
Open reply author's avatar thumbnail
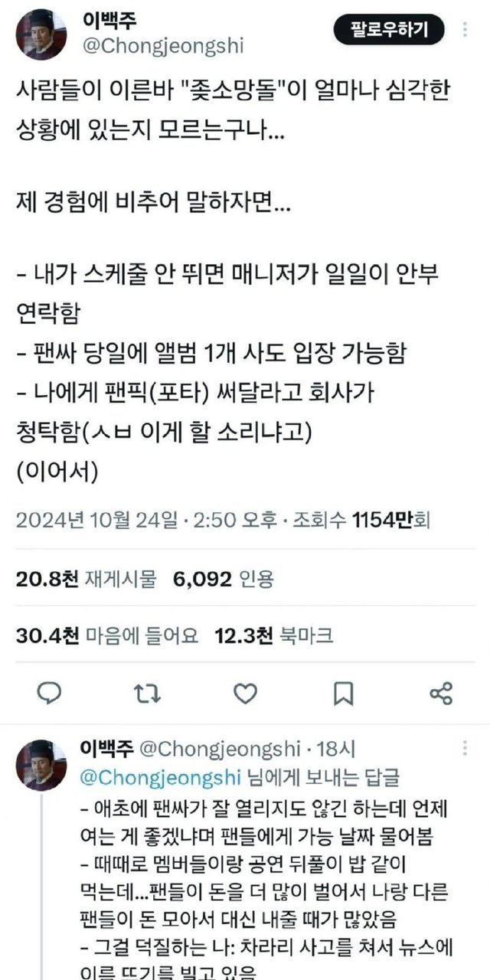point(41,765)
